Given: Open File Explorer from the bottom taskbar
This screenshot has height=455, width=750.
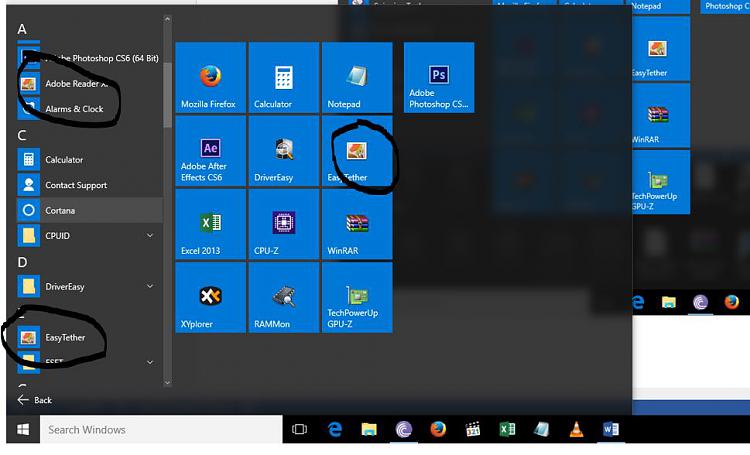Looking at the screenshot, I should tap(369, 429).
